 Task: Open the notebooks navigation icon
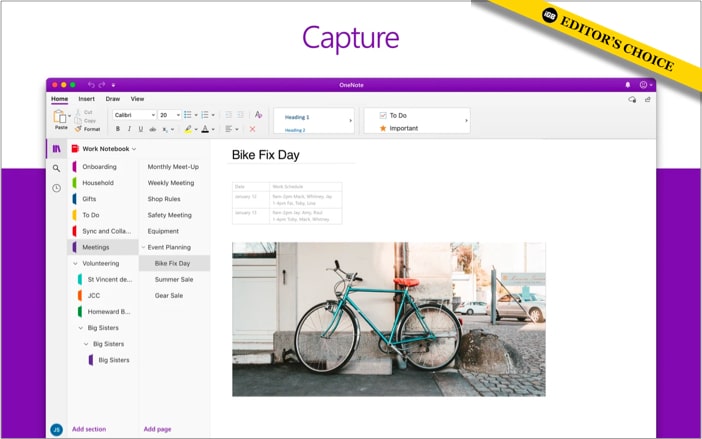point(56,149)
